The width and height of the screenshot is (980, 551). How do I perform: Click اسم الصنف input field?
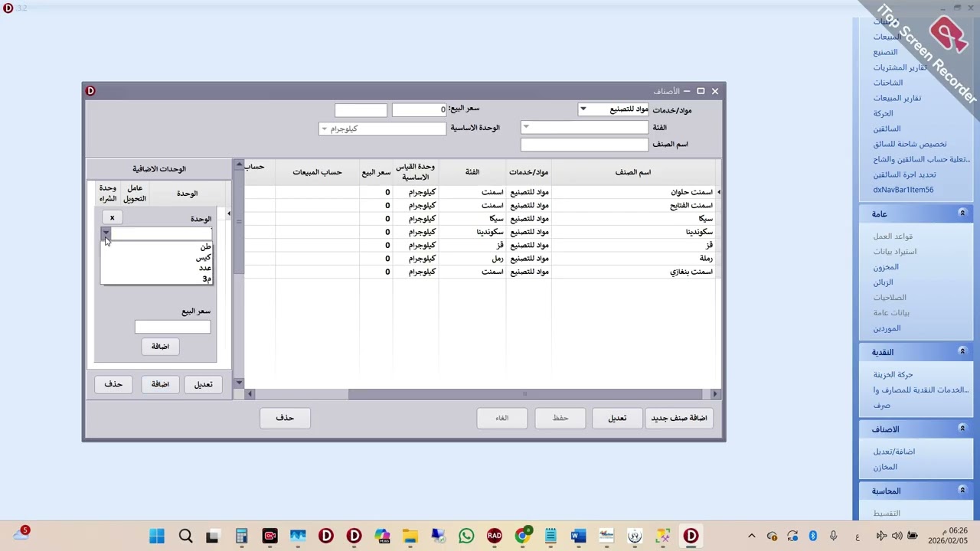point(584,145)
